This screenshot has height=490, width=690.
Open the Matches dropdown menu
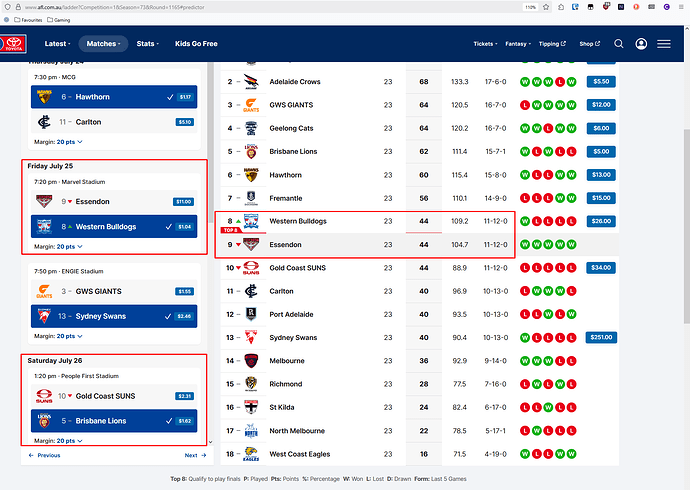point(103,44)
